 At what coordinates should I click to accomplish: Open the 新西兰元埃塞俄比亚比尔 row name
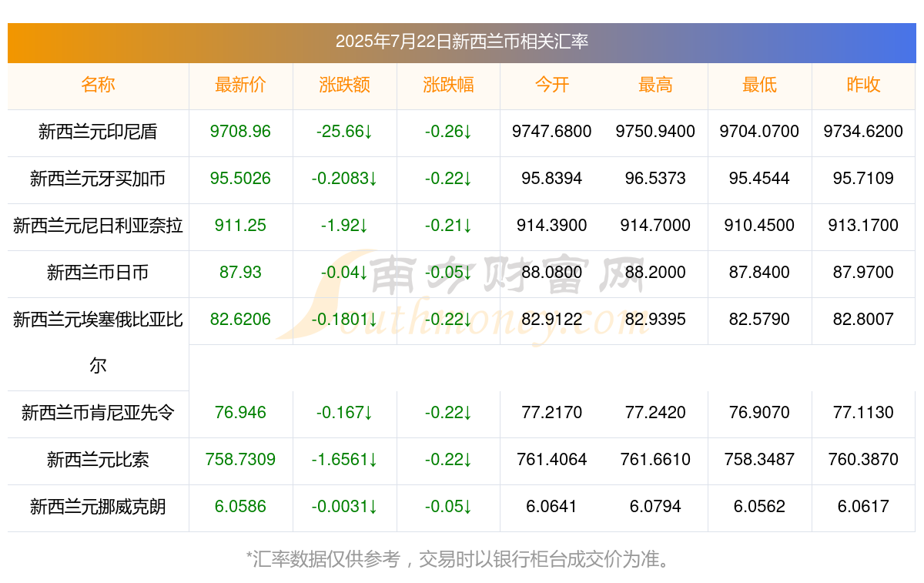pyautogui.click(x=98, y=343)
